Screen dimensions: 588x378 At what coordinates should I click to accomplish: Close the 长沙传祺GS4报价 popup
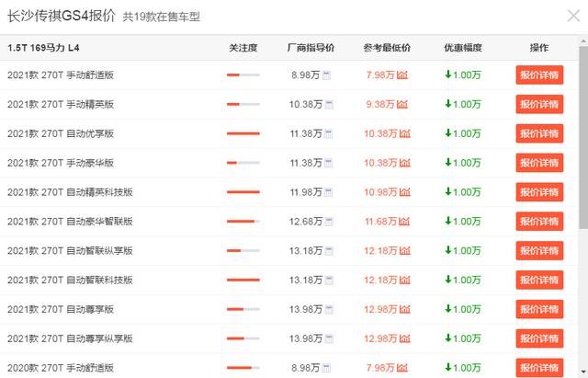[x=573, y=16]
